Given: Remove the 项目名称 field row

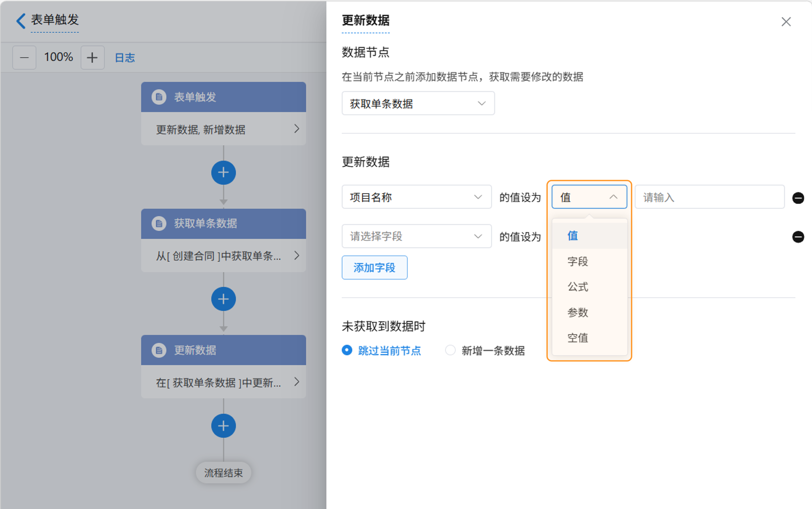Looking at the screenshot, I should pyautogui.click(x=798, y=197).
